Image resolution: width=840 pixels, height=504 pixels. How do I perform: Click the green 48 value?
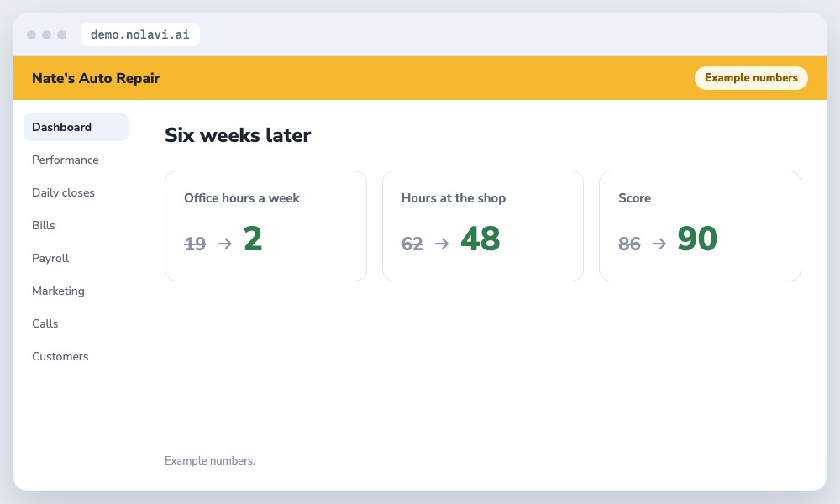click(x=480, y=239)
